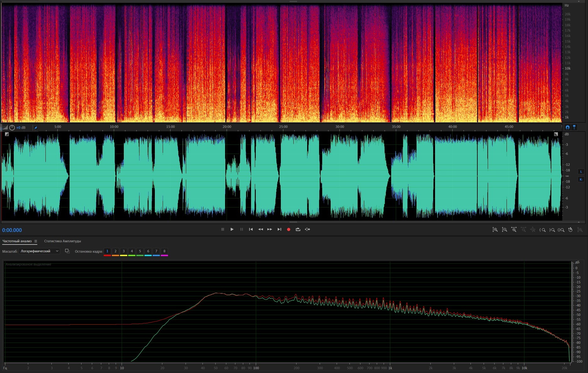Image resolution: width=588 pixels, height=373 pixels.
Task: Jump to the previous marker
Action: pos(251,229)
